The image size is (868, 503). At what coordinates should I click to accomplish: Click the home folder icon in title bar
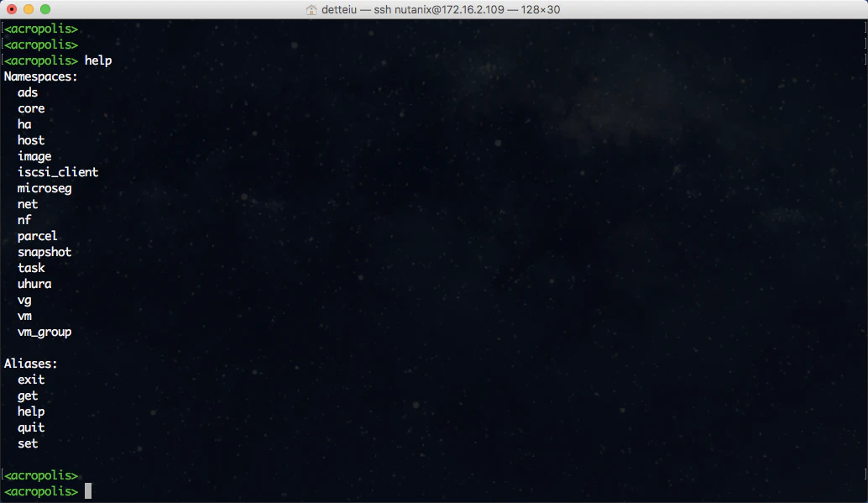(311, 9)
